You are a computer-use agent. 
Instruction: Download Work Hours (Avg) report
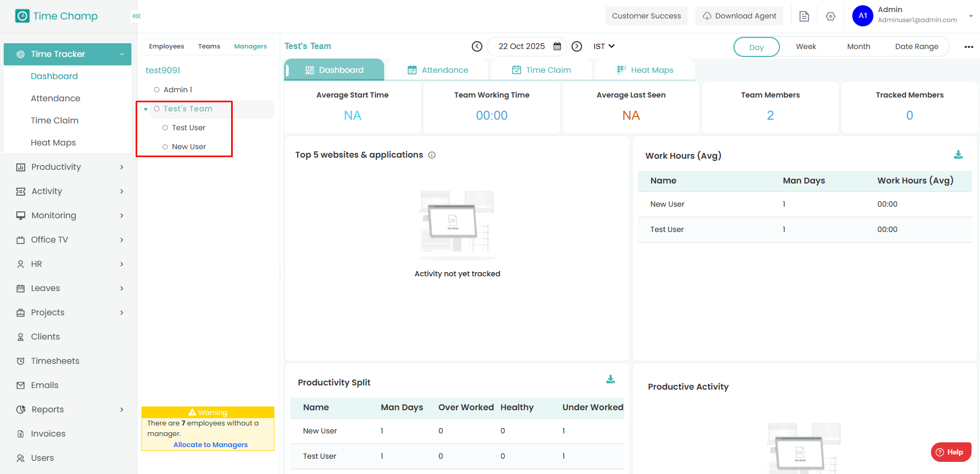pos(958,155)
